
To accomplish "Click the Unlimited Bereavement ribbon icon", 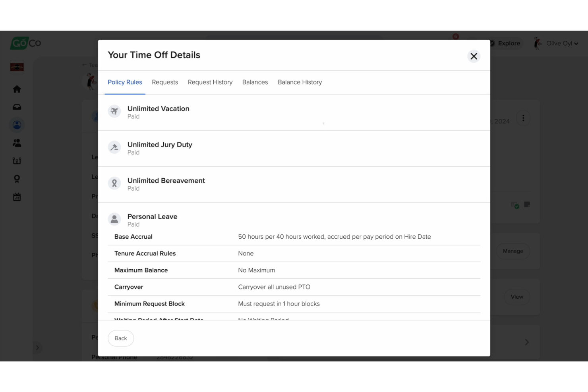I will [114, 183].
